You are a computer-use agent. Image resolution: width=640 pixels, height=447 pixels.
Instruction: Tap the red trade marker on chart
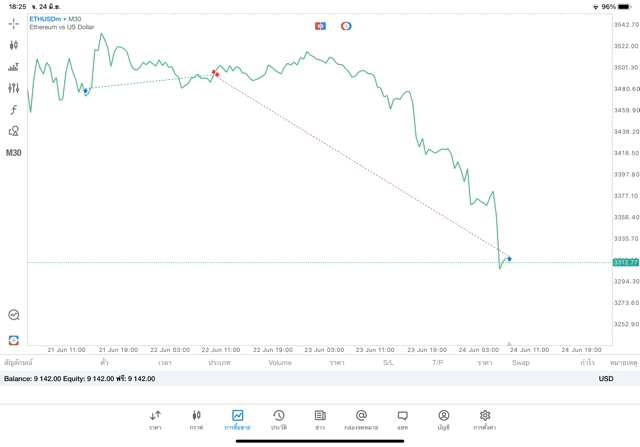215,72
